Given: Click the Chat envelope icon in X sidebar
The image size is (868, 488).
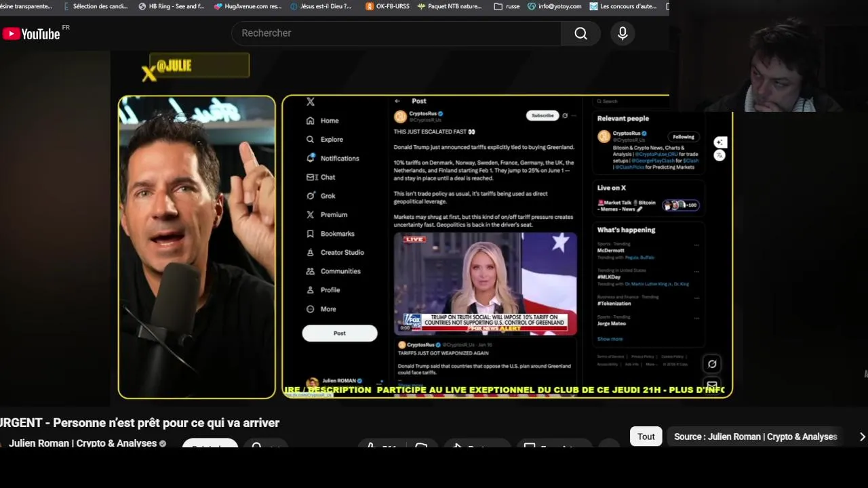Looking at the screenshot, I should [311, 177].
